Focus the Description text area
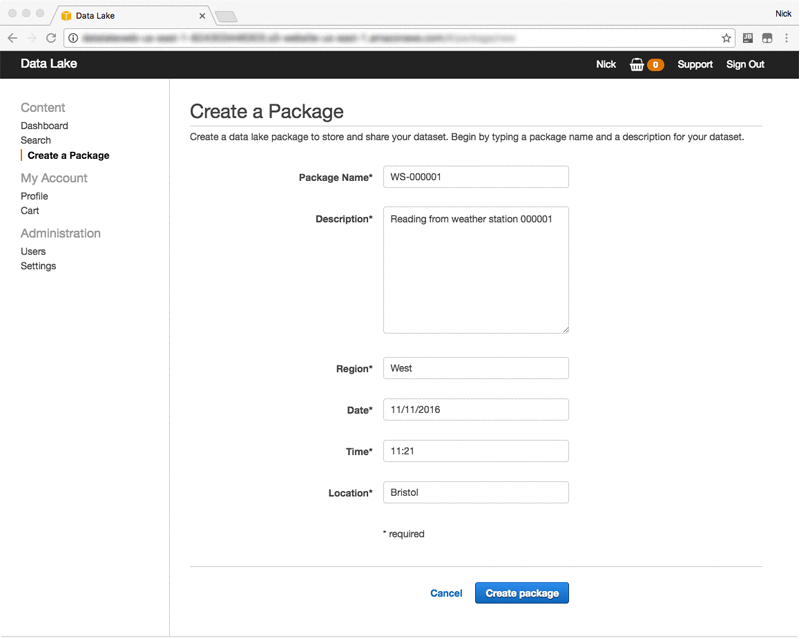800x639 pixels. coord(475,270)
